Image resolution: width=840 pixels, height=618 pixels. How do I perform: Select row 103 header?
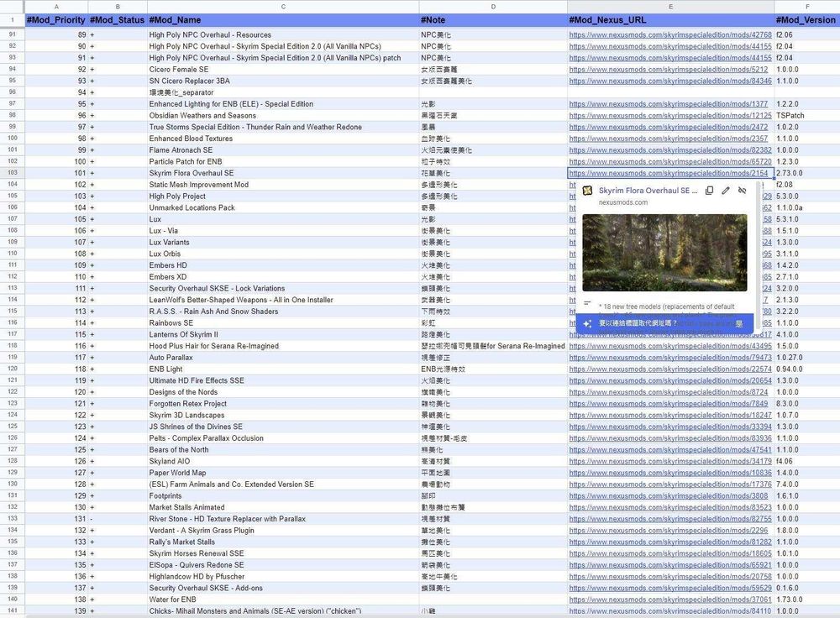pos(13,173)
